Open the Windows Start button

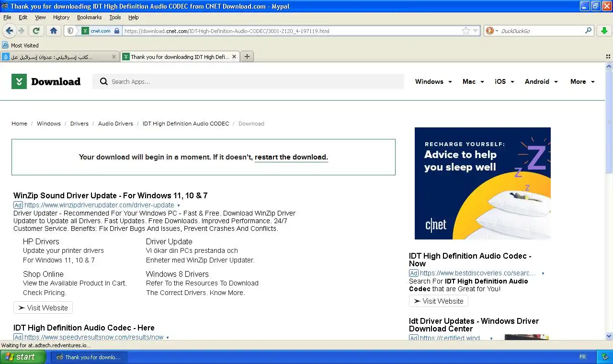pos(23,357)
